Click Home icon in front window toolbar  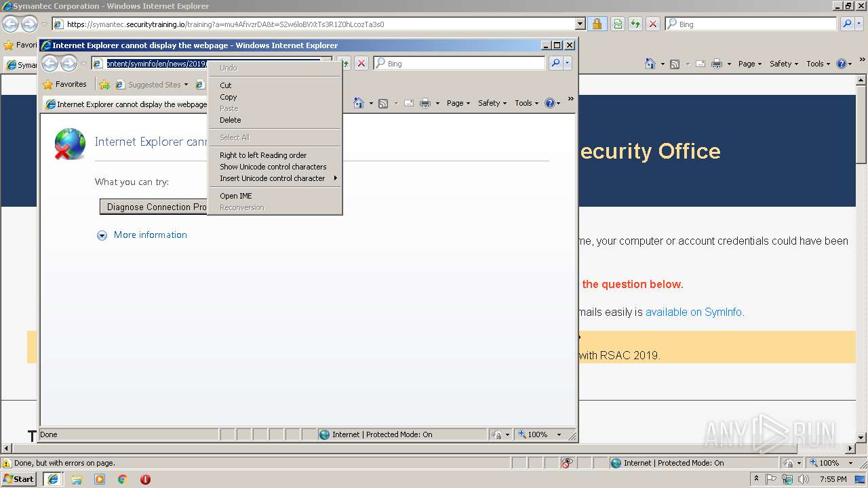pos(359,103)
